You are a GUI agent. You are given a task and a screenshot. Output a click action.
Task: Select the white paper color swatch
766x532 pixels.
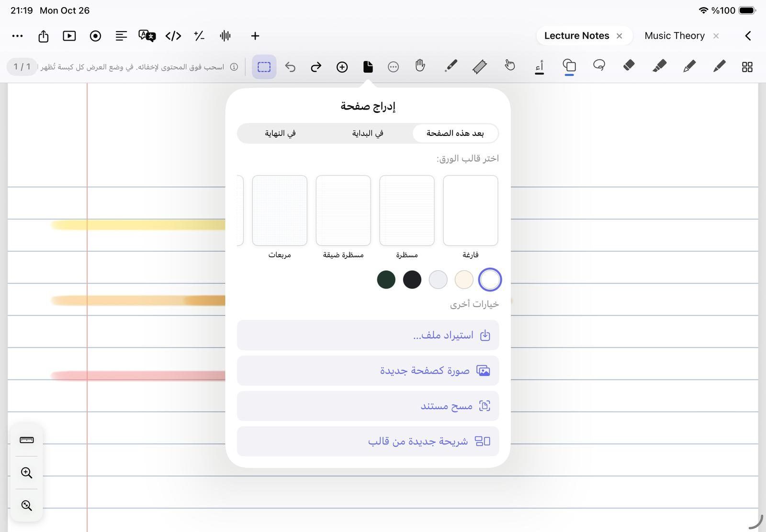tap(490, 280)
